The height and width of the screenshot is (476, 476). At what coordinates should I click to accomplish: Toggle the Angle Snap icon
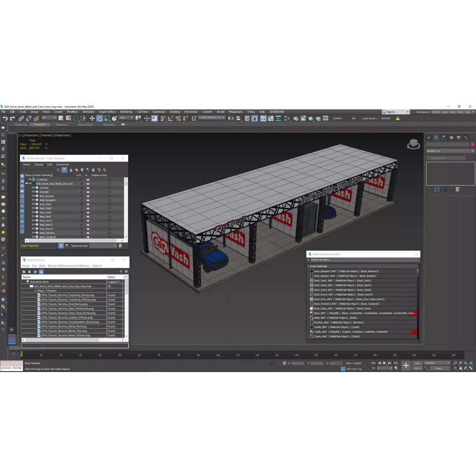pos(171,119)
